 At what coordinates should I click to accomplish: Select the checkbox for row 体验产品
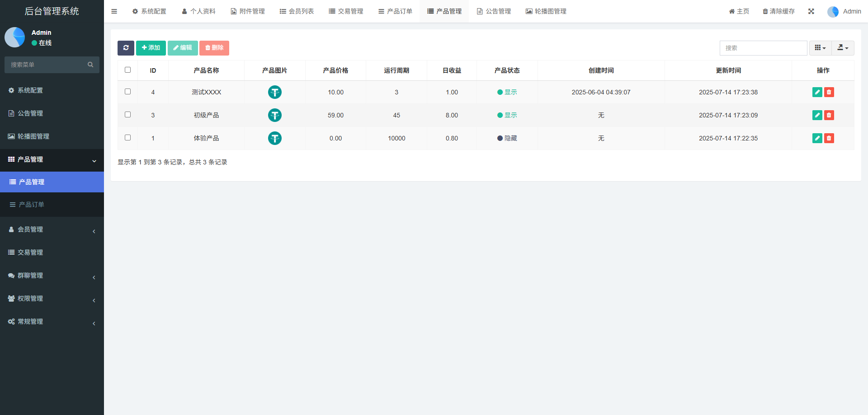point(127,138)
